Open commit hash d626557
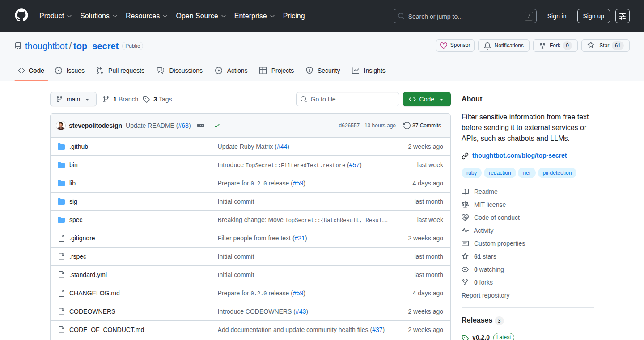This screenshot has width=644, height=340. 349,126
